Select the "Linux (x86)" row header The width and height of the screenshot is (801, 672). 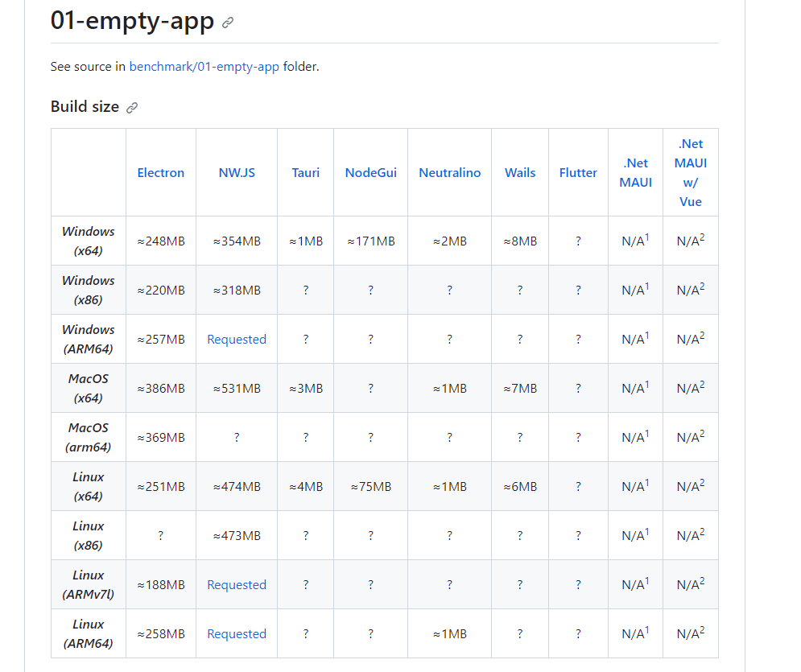[89, 536]
